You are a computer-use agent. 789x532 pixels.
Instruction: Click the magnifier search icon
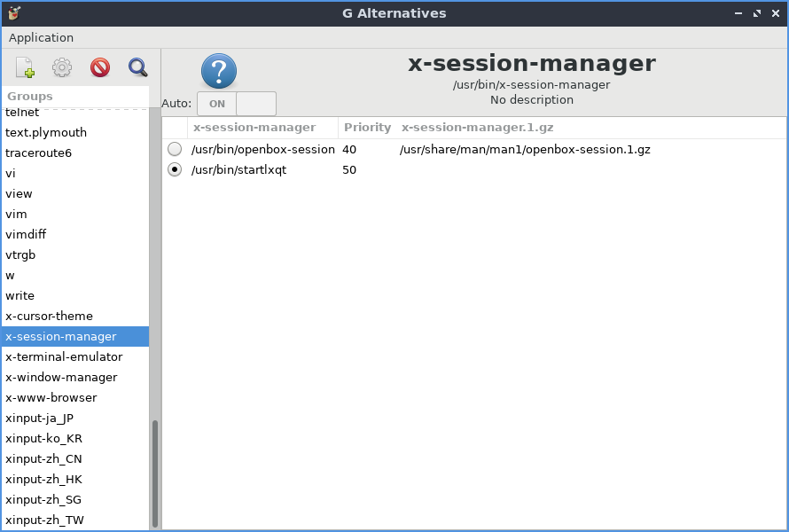[x=137, y=67]
